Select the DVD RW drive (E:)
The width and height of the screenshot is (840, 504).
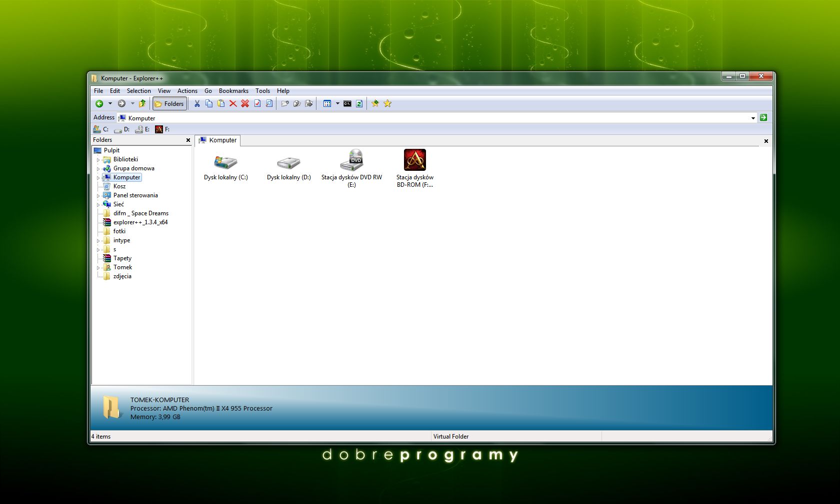(351, 168)
